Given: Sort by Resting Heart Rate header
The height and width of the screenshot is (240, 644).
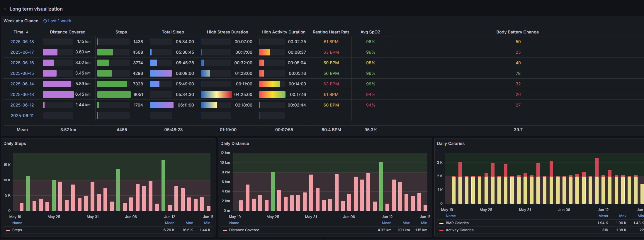Looking at the screenshot, I should pos(331,32).
